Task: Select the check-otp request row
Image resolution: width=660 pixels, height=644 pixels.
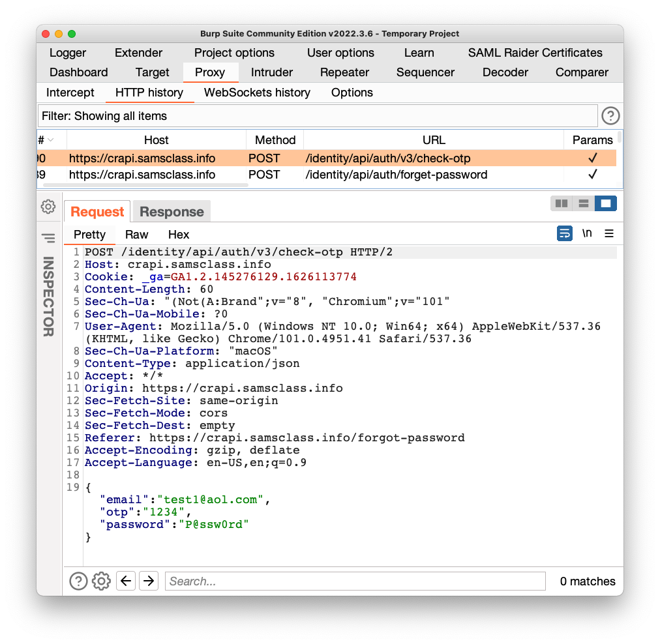Action: coord(327,158)
